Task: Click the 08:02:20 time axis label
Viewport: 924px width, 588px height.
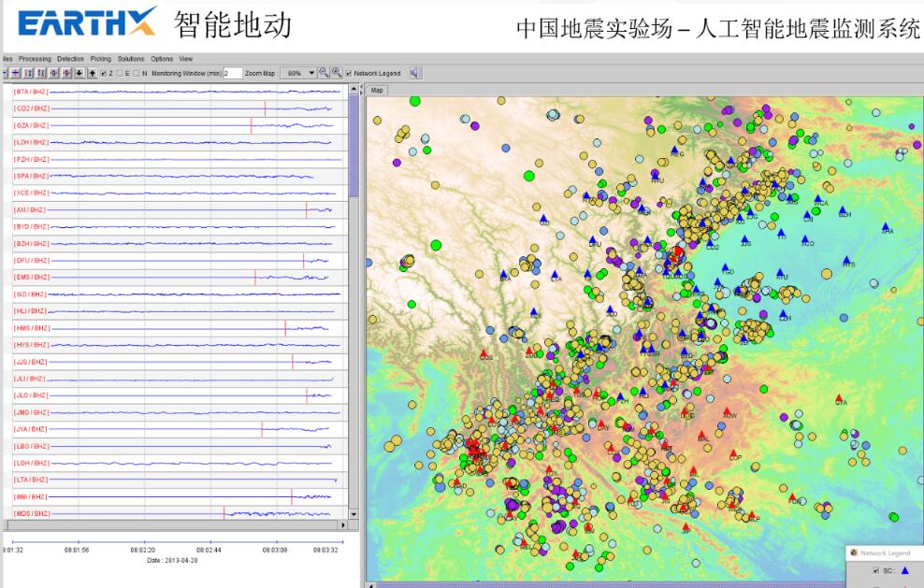Action: (x=142, y=550)
